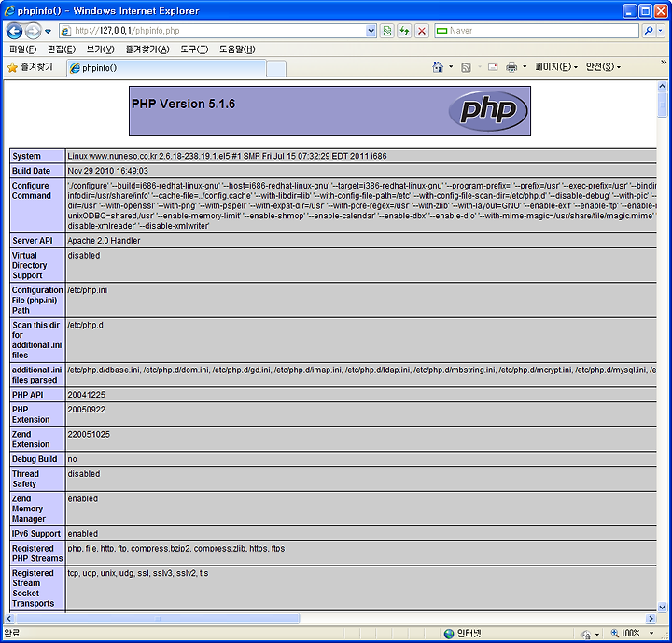This screenshot has height=643, width=672.
Task: Click the 'Server API' row label
Action: pos(33,241)
